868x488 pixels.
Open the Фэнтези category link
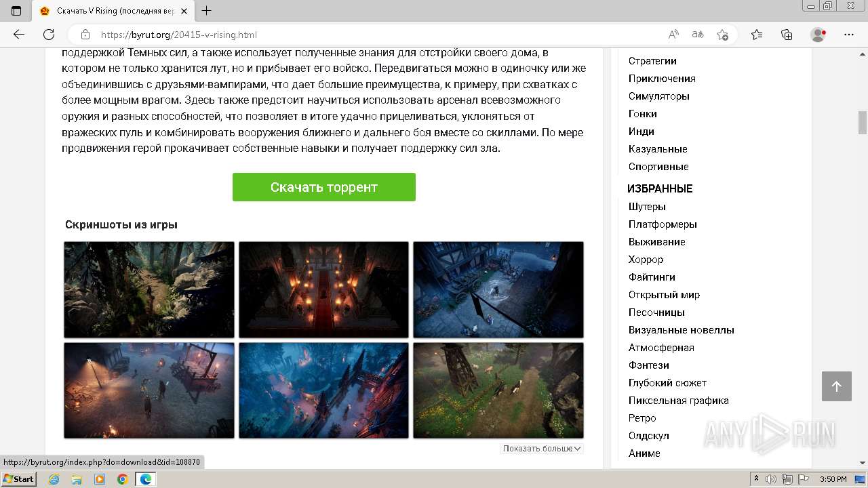(649, 365)
